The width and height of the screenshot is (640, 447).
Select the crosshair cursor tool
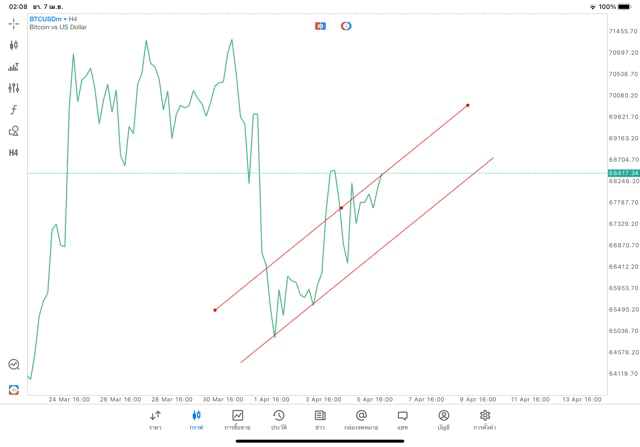pyautogui.click(x=14, y=23)
